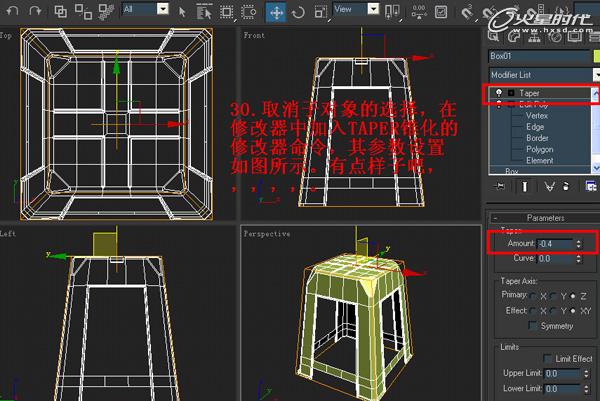Toggle Show End Result icon
The image size is (600, 401).
point(525,186)
